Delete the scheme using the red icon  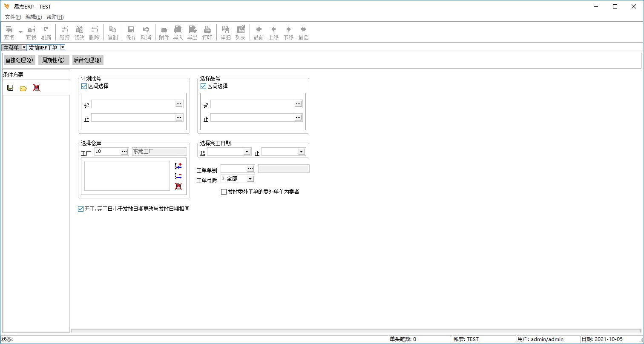tap(37, 88)
